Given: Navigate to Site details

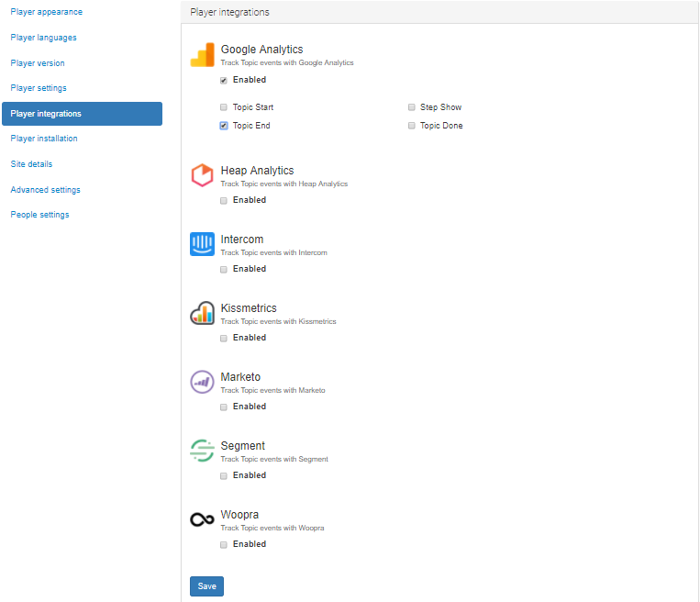Looking at the screenshot, I should click(x=31, y=164).
